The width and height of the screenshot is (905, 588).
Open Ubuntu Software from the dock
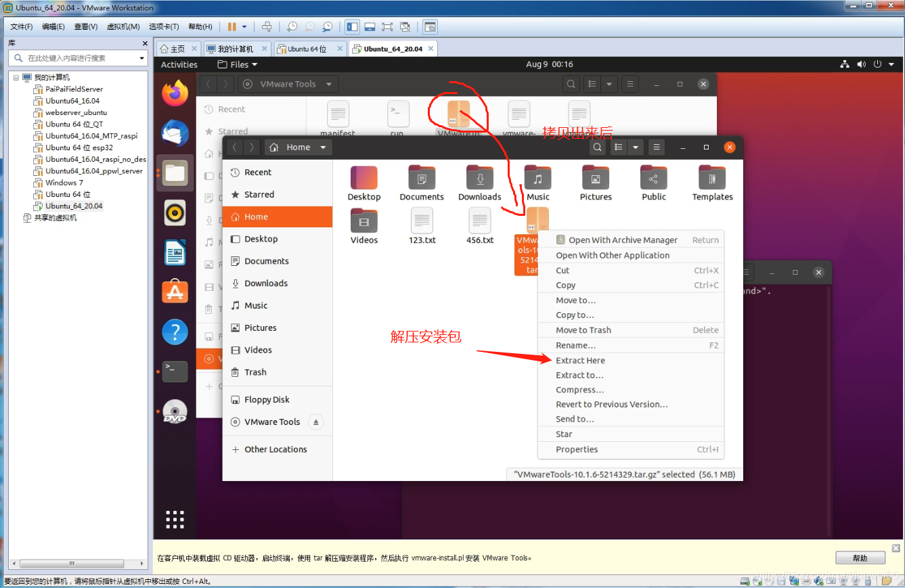coord(175,292)
